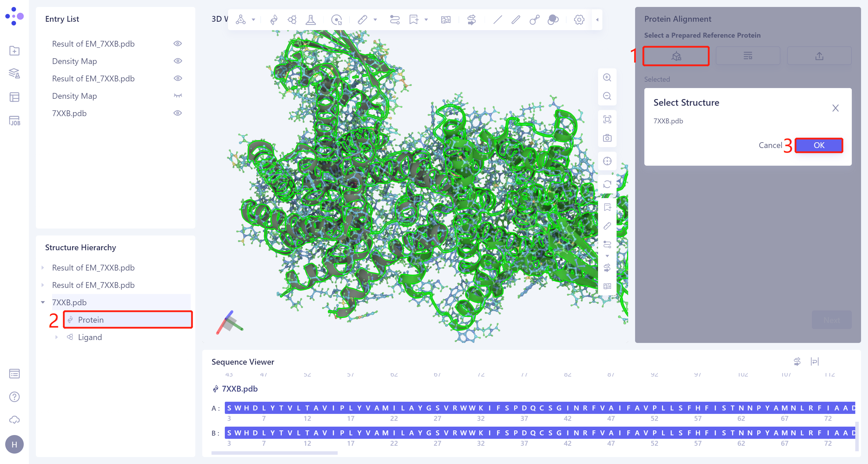Click the Sequence Viewer horizontal scrollbar

274,453
